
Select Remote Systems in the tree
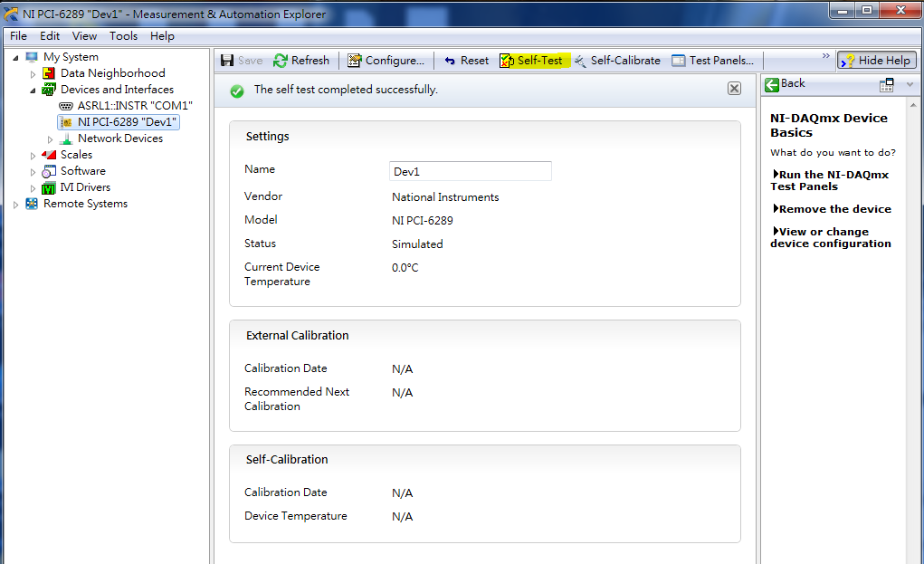pyautogui.click(x=85, y=204)
